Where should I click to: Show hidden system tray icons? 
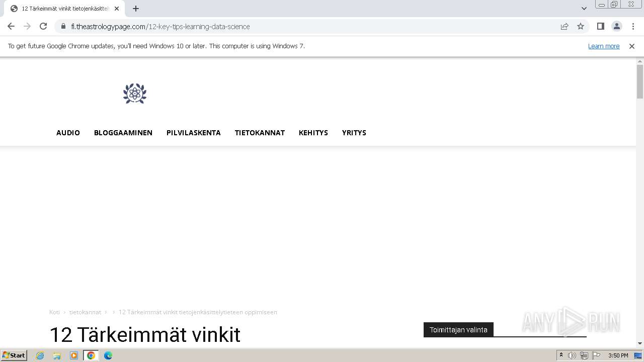tap(561, 355)
